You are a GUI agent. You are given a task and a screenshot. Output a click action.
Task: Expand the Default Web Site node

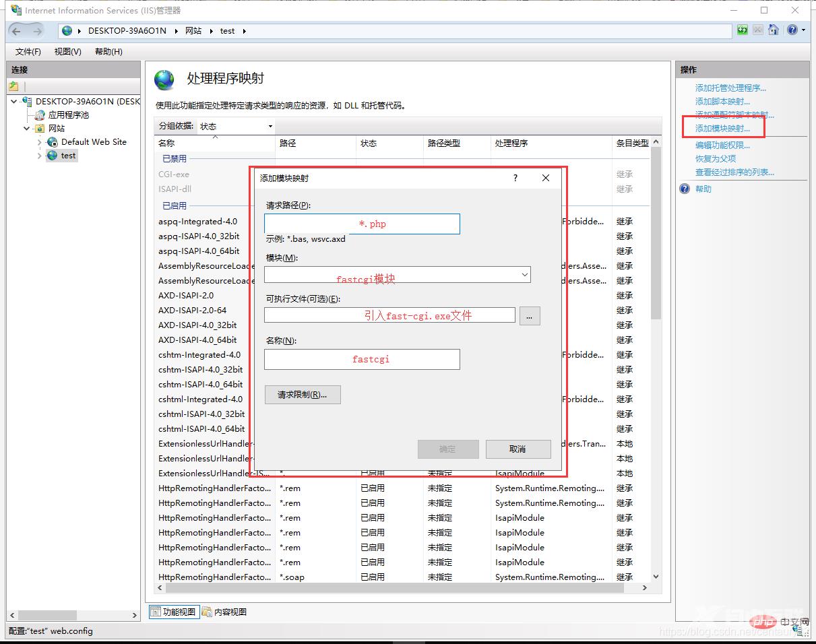click(40, 142)
